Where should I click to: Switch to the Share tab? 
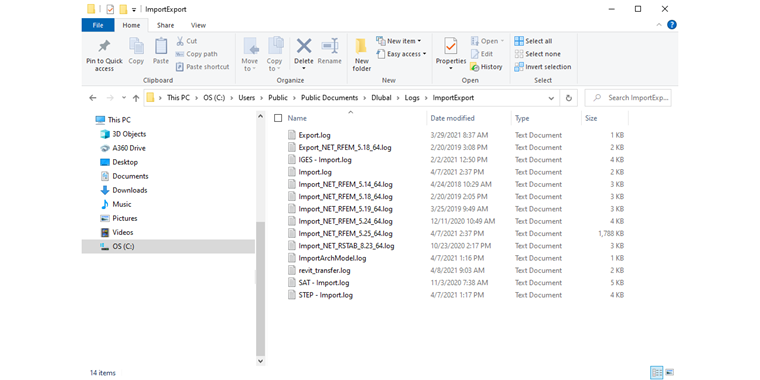[x=166, y=25]
